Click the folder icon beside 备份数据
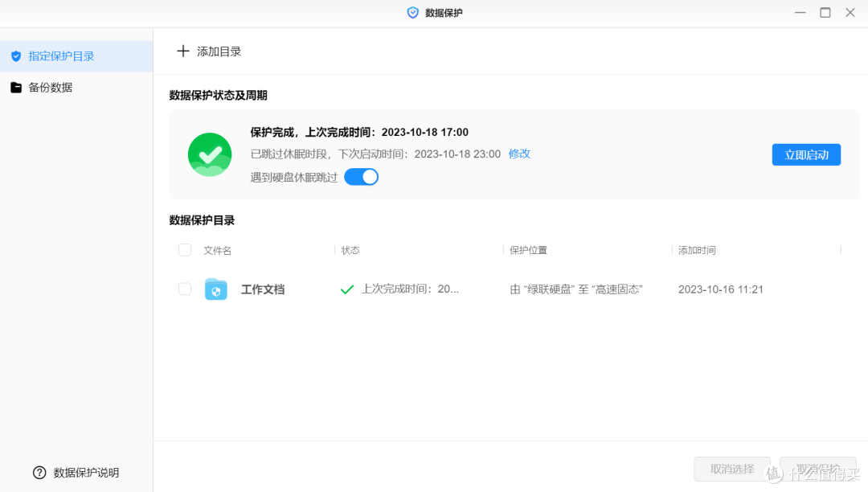Viewport: 868px width, 492px height. pyautogui.click(x=16, y=88)
